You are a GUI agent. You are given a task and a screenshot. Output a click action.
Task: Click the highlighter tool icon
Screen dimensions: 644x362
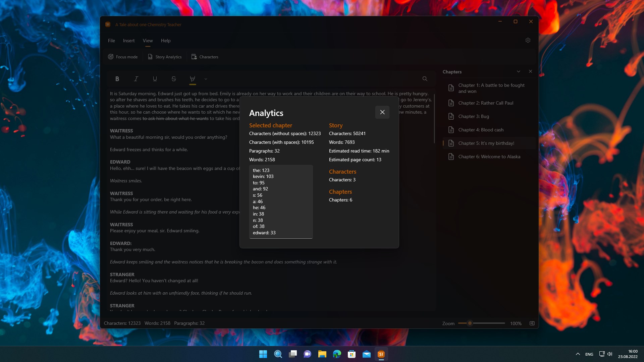pyautogui.click(x=192, y=79)
